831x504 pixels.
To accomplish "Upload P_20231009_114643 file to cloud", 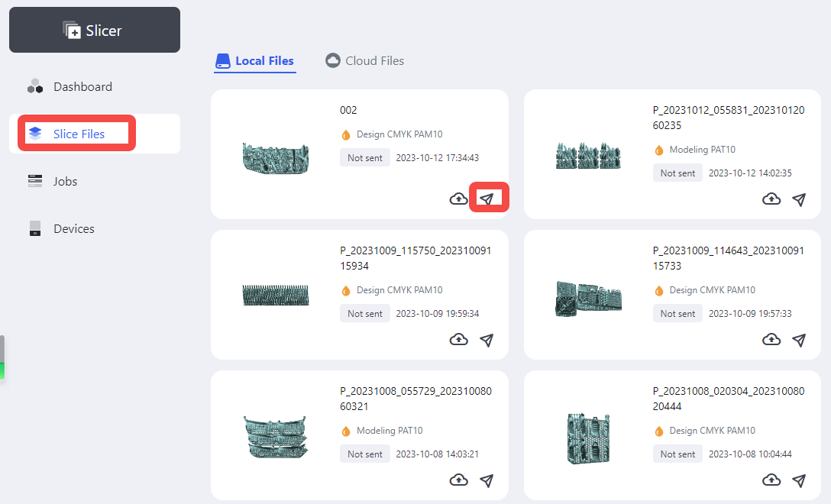I will [771, 340].
